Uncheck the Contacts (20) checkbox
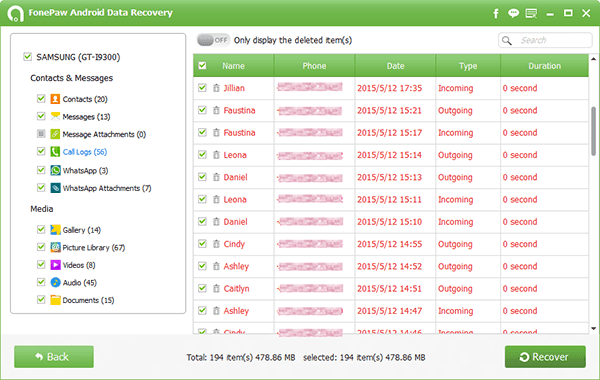Viewport: 600px width, 380px height. pyautogui.click(x=41, y=98)
